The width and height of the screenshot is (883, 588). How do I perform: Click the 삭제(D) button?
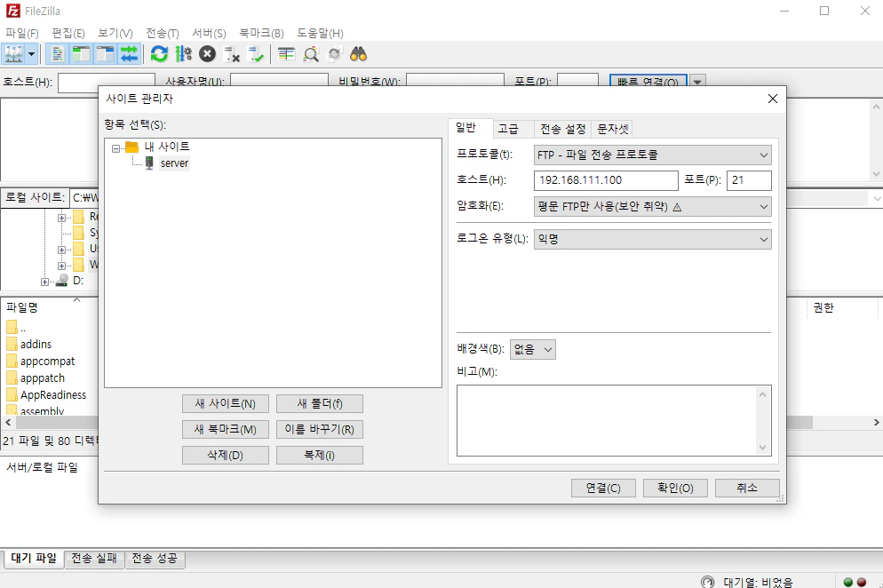coord(226,455)
